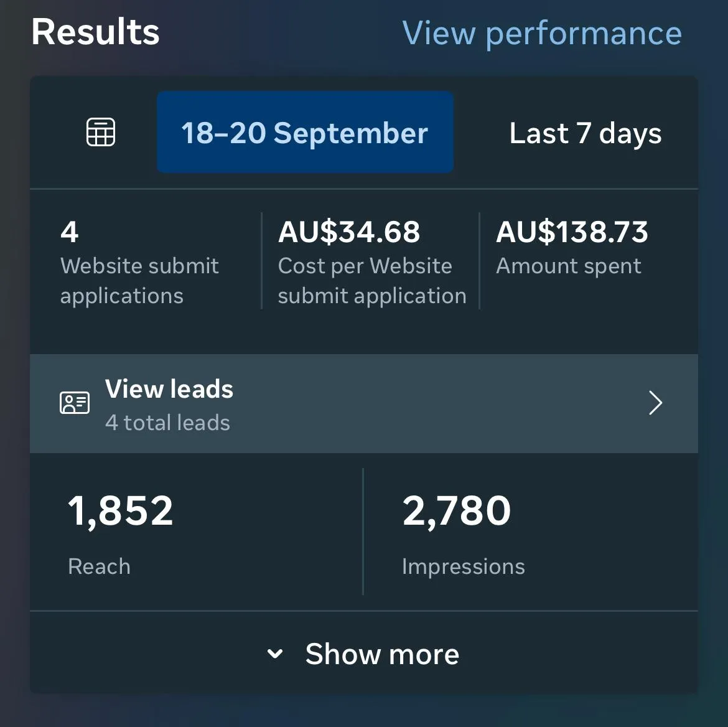728x727 pixels.
Task: Click the Reach label
Action: (x=99, y=566)
